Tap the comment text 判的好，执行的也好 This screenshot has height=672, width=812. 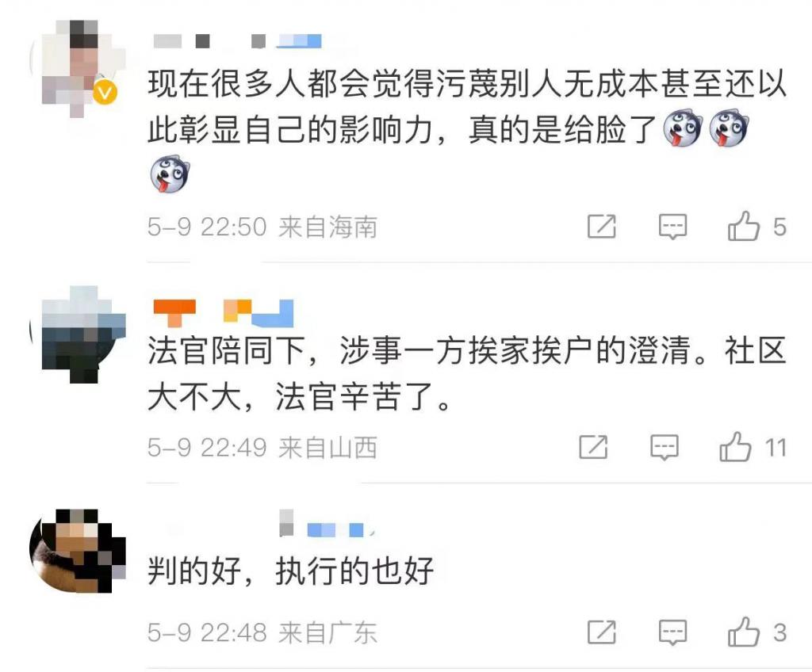290,571
